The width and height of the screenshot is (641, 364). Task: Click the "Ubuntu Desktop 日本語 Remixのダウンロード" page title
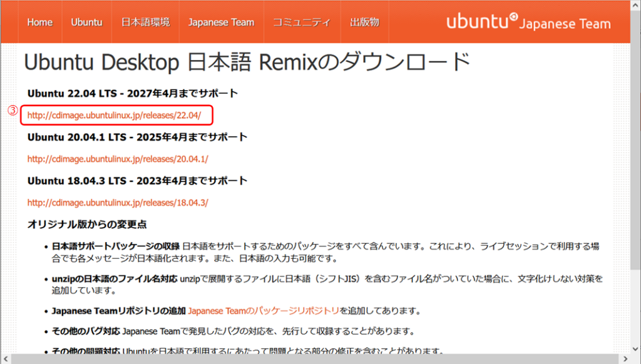pyautogui.click(x=247, y=63)
